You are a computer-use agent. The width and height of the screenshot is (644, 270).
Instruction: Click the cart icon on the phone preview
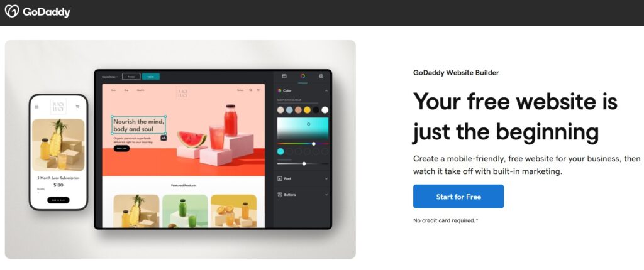pyautogui.click(x=77, y=107)
